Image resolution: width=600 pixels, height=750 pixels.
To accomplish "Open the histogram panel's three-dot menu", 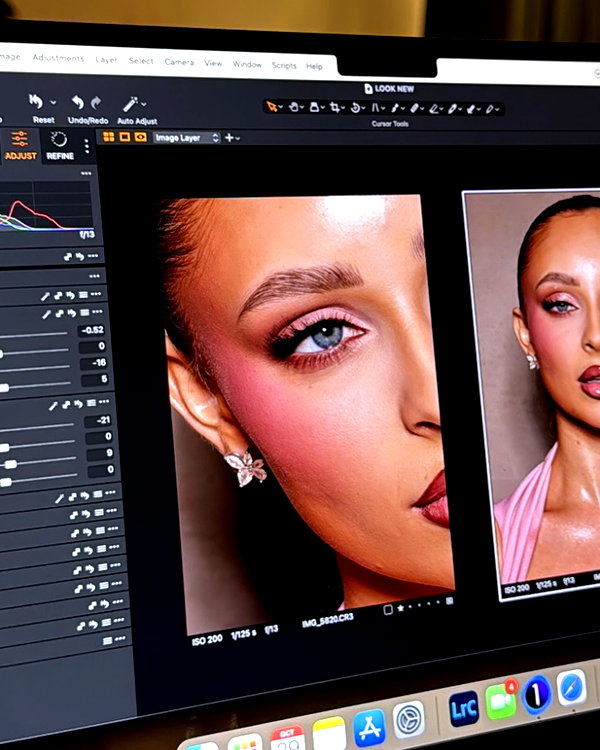I will pyautogui.click(x=86, y=173).
